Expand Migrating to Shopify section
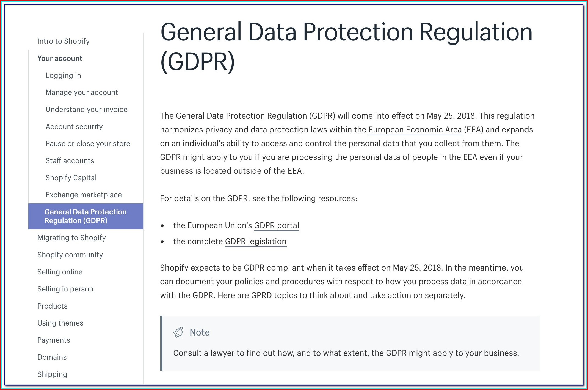The height and width of the screenshot is (390, 588). pos(71,238)
